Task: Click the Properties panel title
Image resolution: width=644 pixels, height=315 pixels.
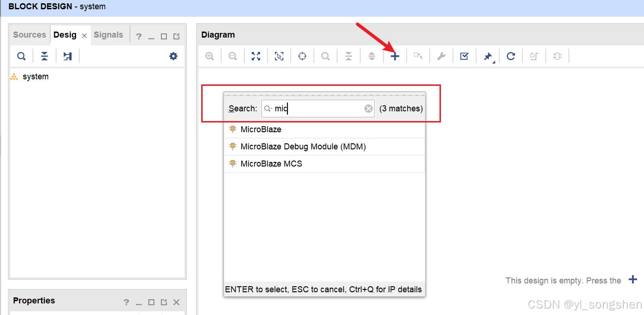Action: pos(34,301)
